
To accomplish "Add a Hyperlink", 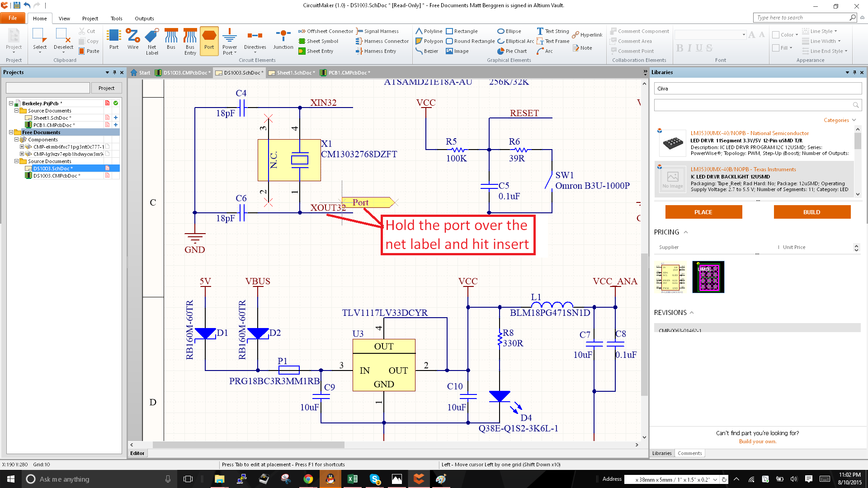I will [x=587, y=35].
